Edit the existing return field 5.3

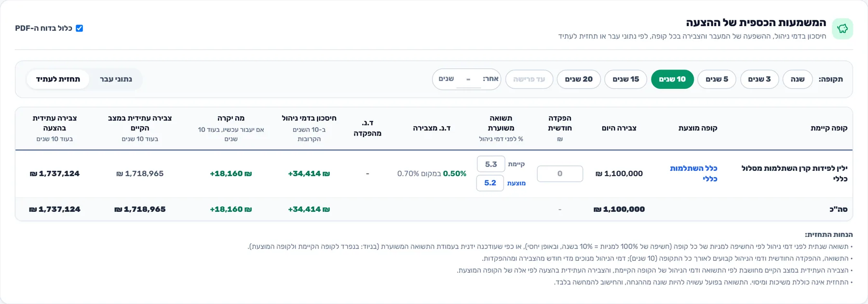[491, 164]
